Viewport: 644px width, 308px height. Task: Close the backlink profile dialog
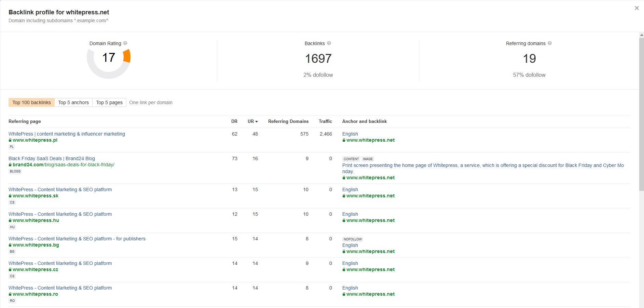[636, 8]
